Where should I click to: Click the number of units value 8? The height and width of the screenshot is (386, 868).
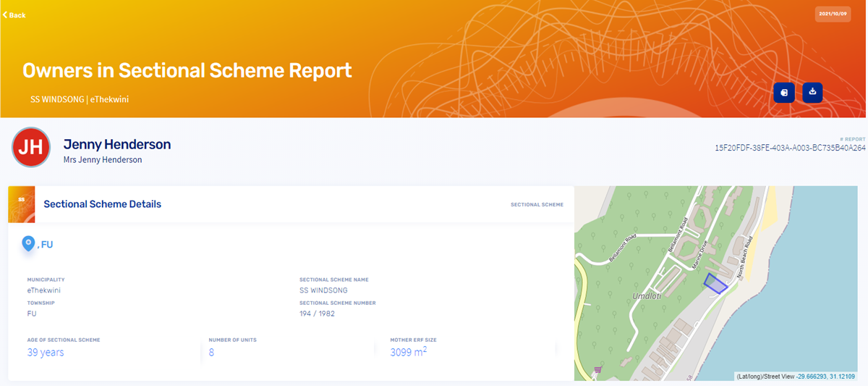211,353
